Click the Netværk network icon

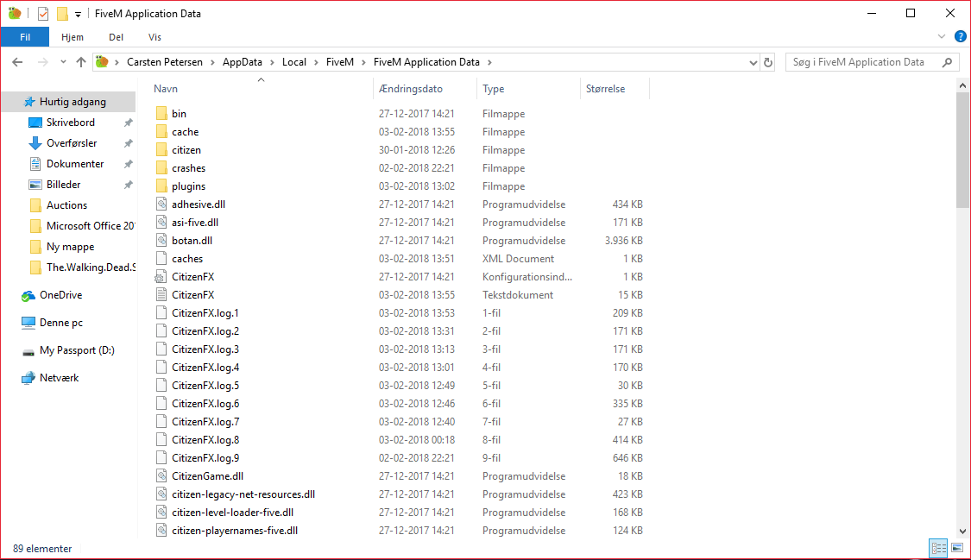pos(28,378)
